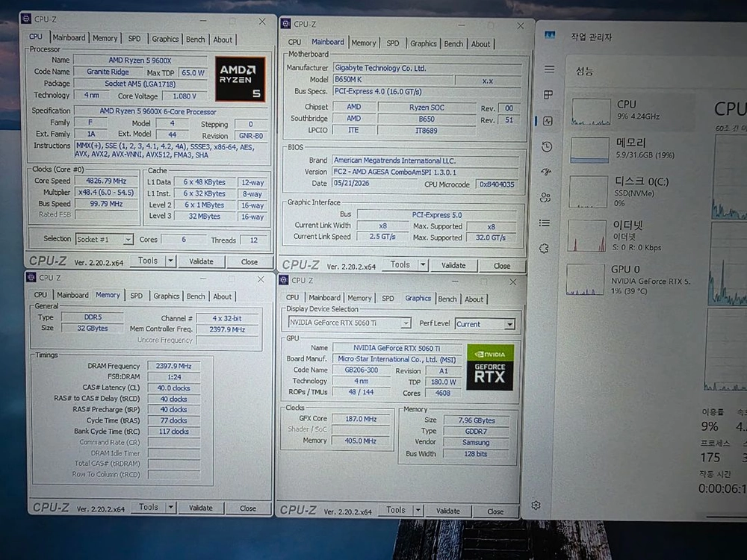Open Task Manager hamburger navigation menu
The image size is (747, 560).
(x=549, y=69)
